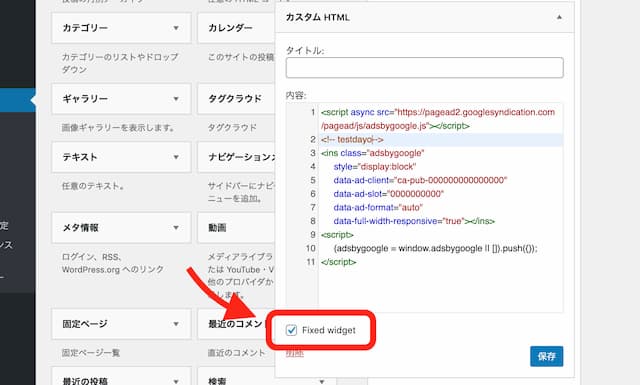The height and width of the screenshot is (385, 640).
Task: Click the カスタム HTML widget title
Action: point(318,17)
